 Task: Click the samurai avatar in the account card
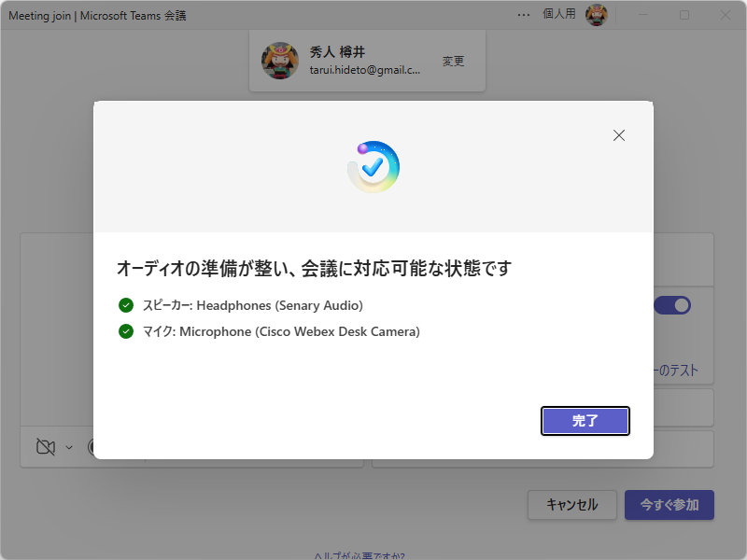(x=280, y=61)
